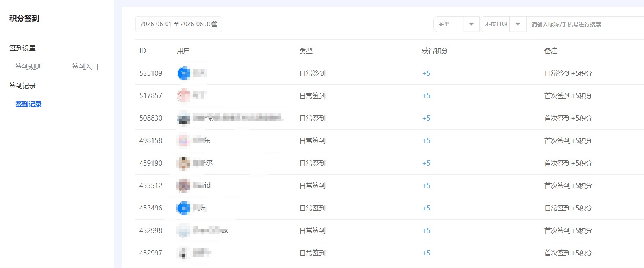Screen dimensions: 644x268
Task: Click the ID column header
Action: coord(143,51)
